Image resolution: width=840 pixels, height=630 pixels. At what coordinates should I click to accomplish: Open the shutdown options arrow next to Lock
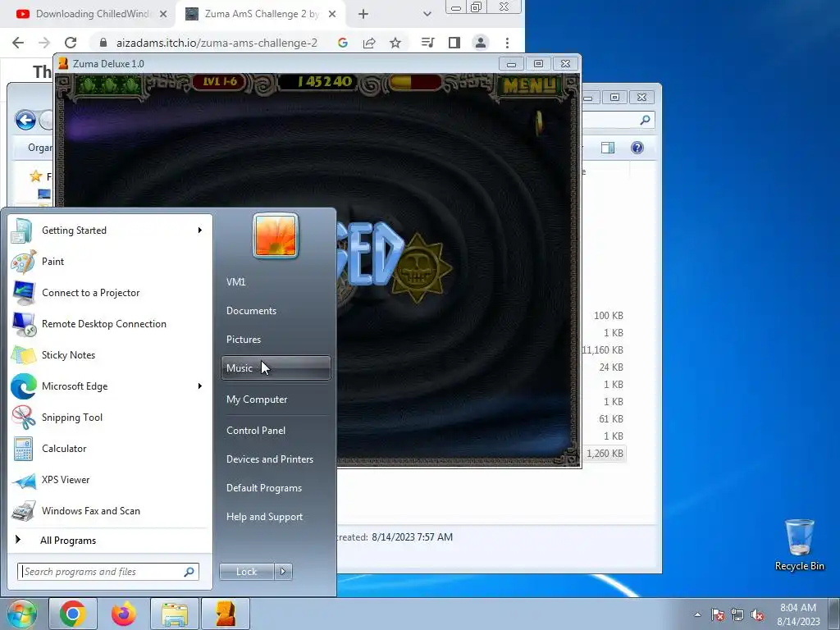tap(283, 572)
